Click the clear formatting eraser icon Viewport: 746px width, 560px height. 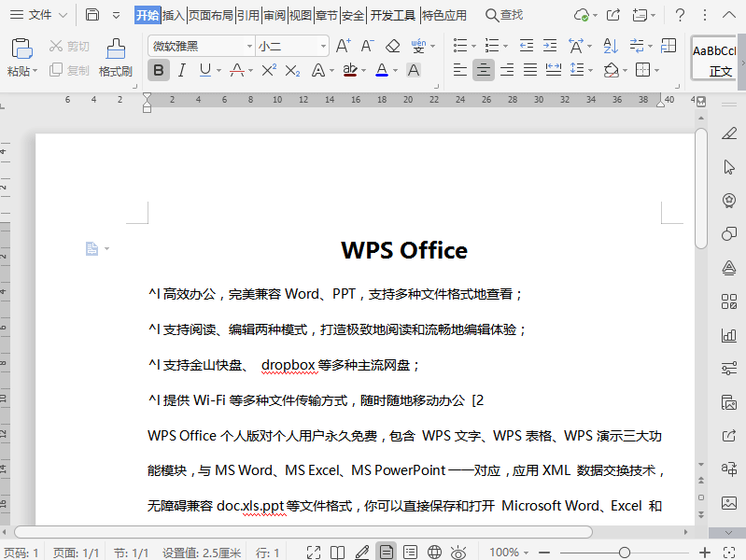[x=392, y=46]
